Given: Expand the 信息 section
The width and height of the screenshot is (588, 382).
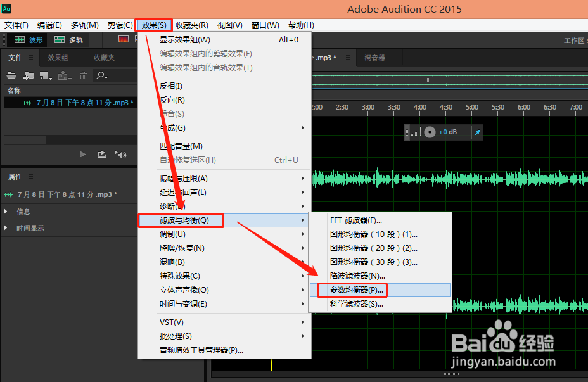Looking at the screenshot, I should click(x=6, y=212).
